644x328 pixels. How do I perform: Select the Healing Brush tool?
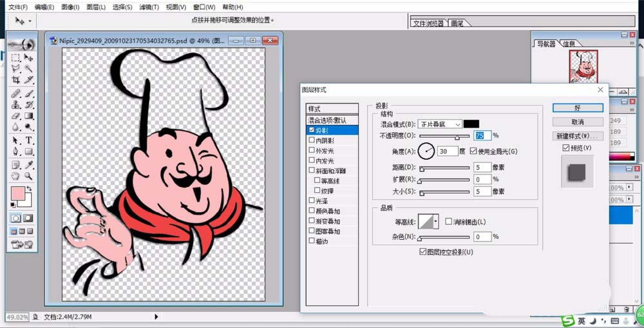15,93
